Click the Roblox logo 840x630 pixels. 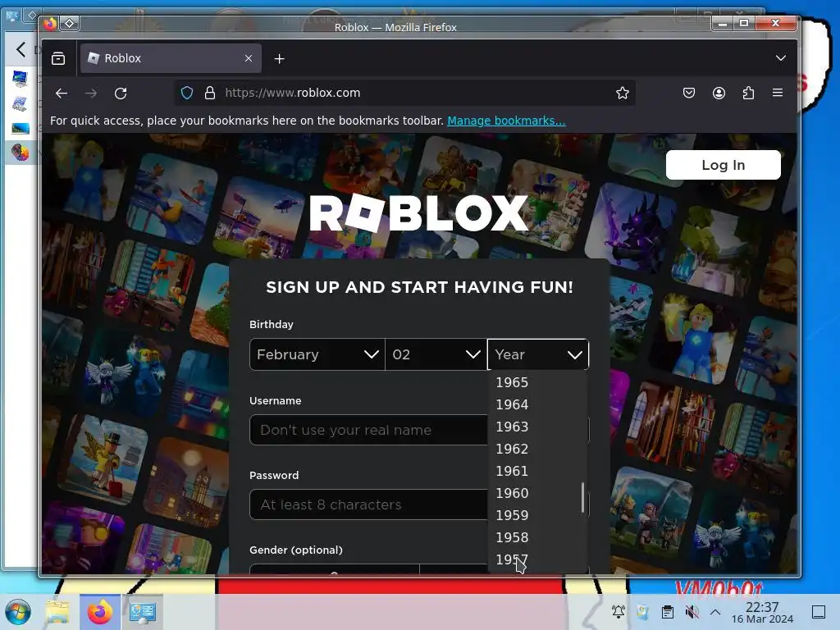point(419,212)
